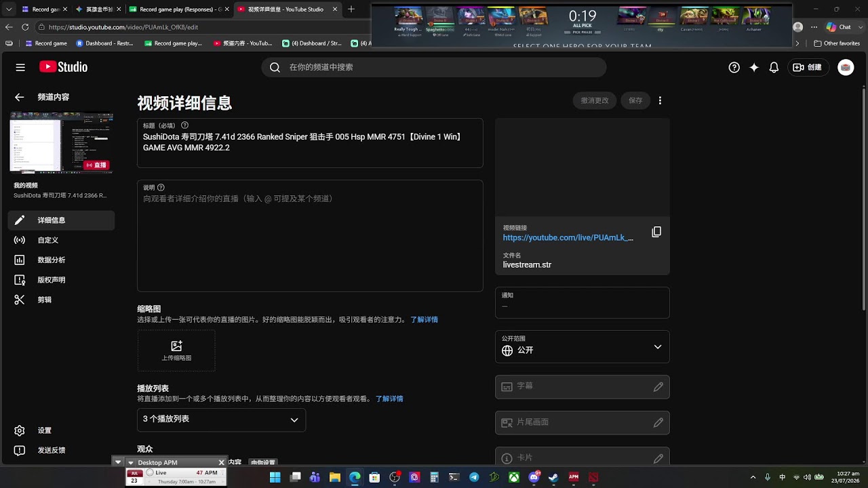
Task: Click the browser back arrow
Action: pos(9,27)
